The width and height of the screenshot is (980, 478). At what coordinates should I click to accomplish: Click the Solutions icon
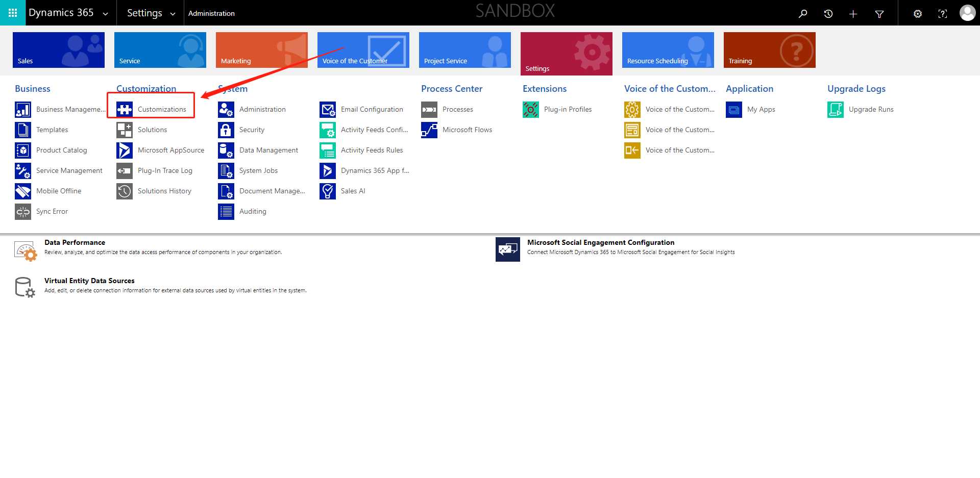click(x=125, y=130)
